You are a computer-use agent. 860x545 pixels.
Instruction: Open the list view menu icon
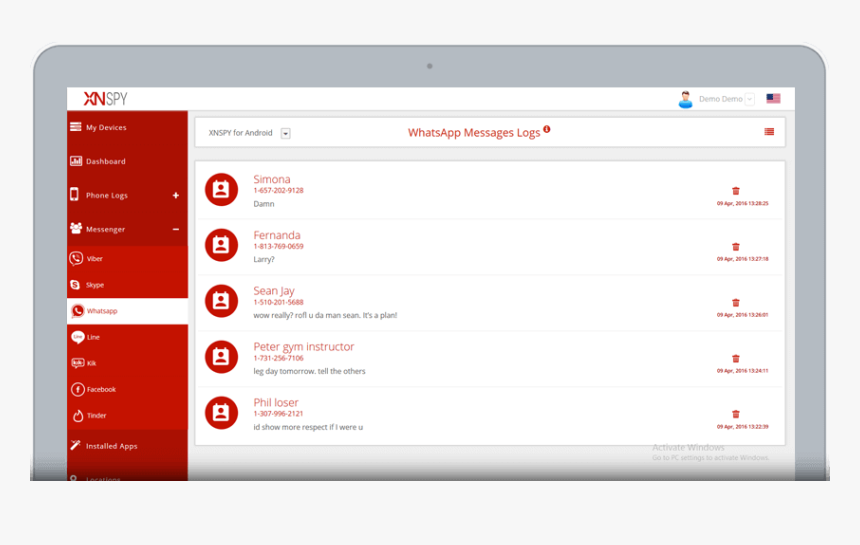pyautogui.click(x=769, y=132)
